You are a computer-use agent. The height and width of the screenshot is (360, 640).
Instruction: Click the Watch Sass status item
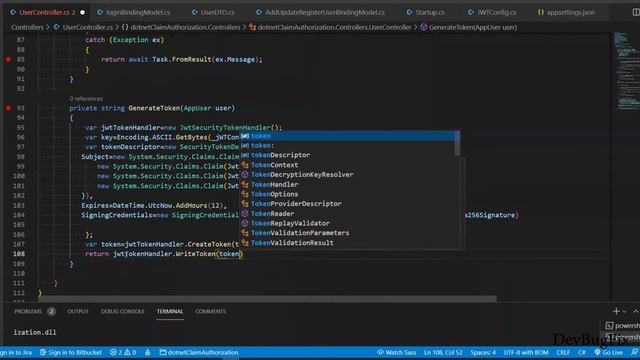pyautogui.click(x=396, y=352)
